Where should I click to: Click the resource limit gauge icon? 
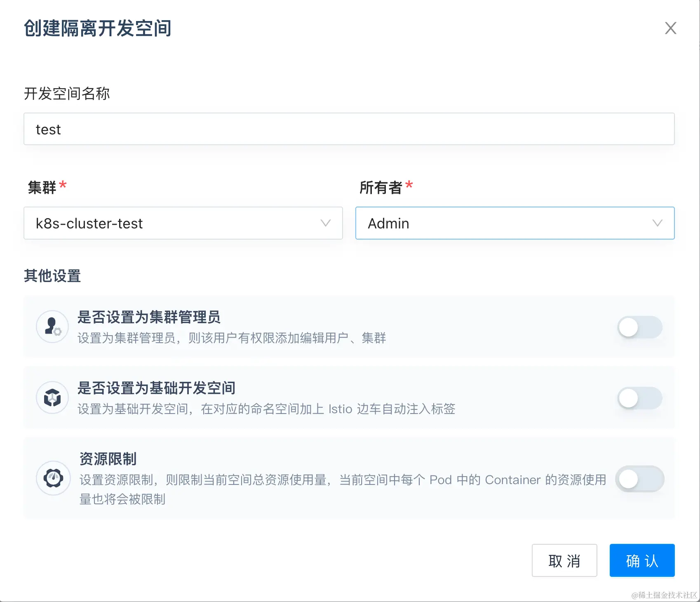pyautogui.click(x=53, y=478)
